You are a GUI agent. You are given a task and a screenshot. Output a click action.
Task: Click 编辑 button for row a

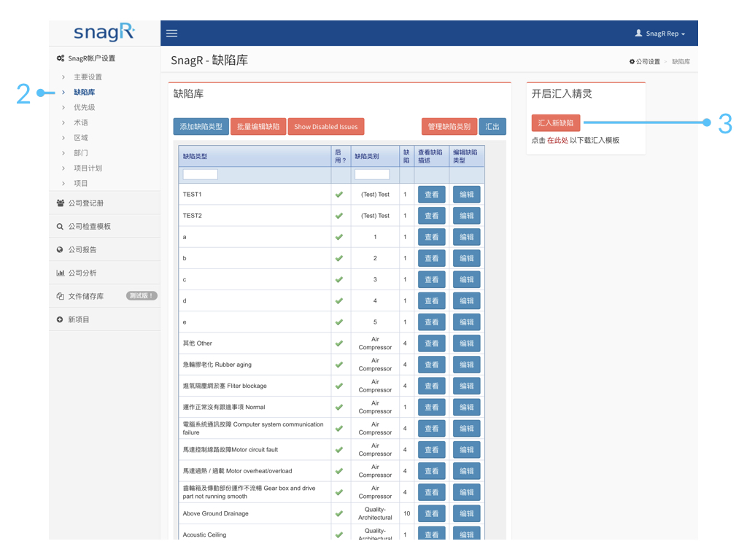point(466,237)
